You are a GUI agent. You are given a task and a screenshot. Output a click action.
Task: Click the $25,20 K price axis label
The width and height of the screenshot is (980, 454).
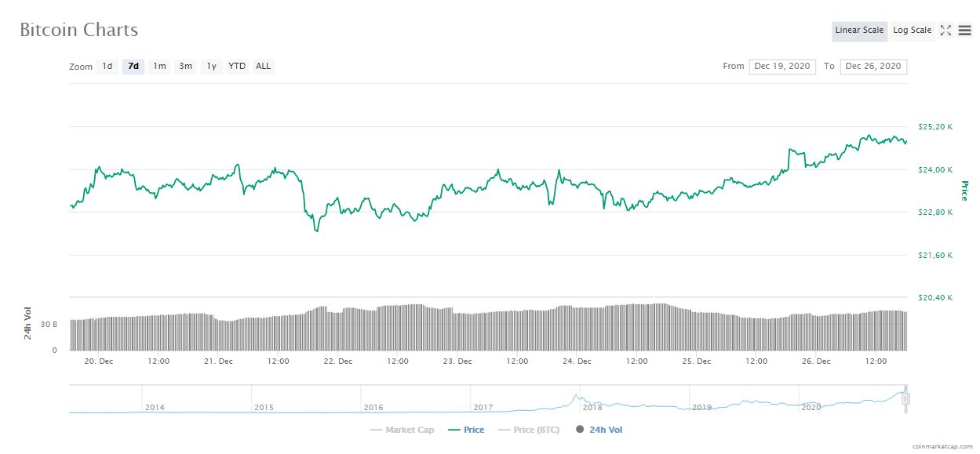pos(935,127)
